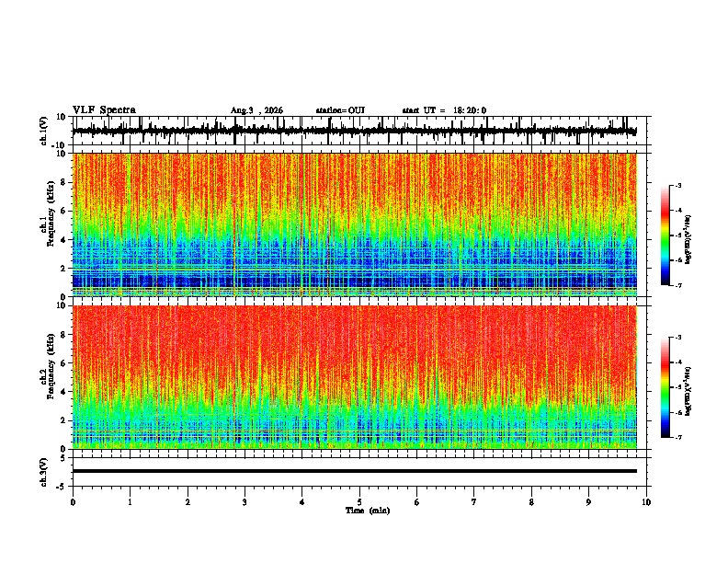Click the time axis tick label 10
This screenshot has width=728, height=563.
coord(646,502)
